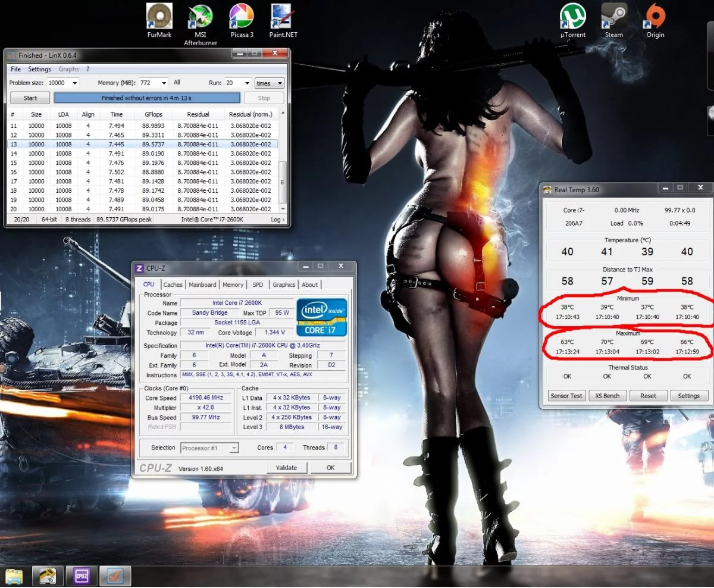Click the Validate button in CPU-Z

click(x=286, y=468)
